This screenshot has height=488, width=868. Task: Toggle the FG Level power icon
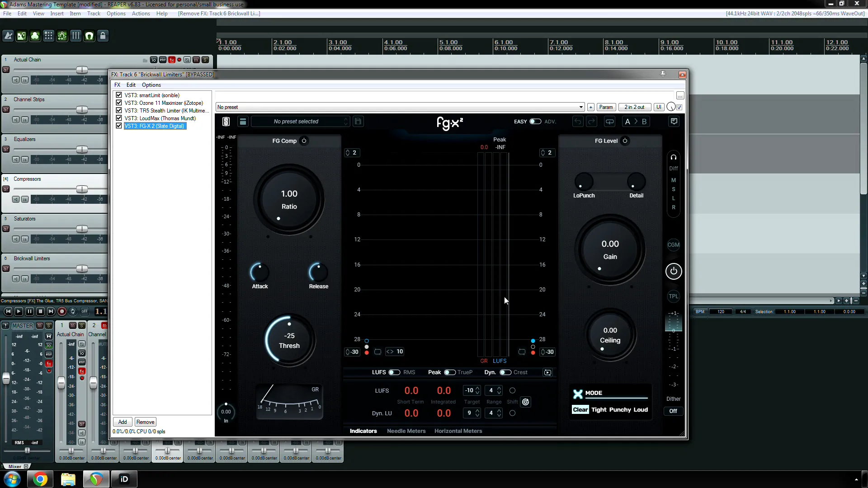point(625,141)
